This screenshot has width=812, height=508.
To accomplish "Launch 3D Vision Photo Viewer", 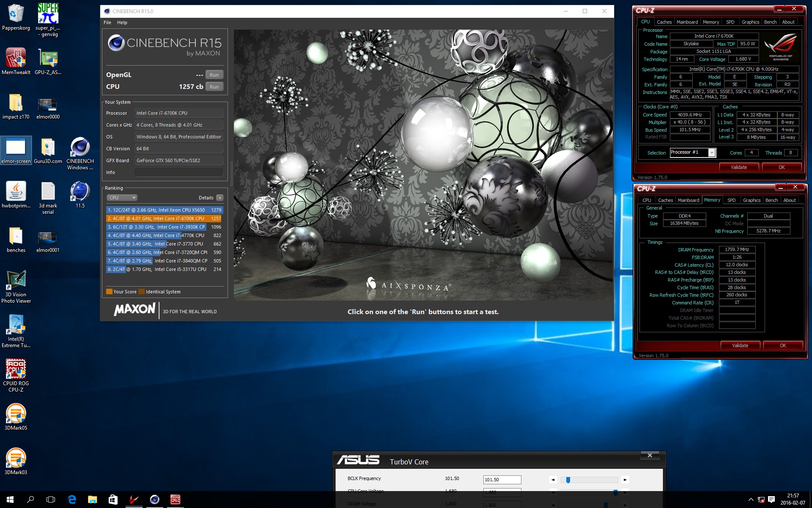I will tap(16, 287).
